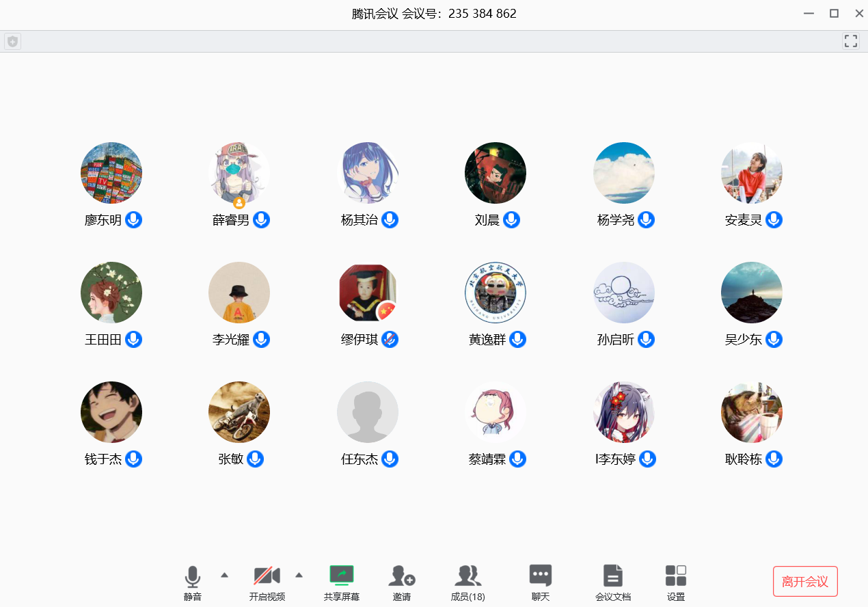Enter full screen with the top-right icon
The height and width of the screenshot is (607, 868).
click(x=850, y=41)
